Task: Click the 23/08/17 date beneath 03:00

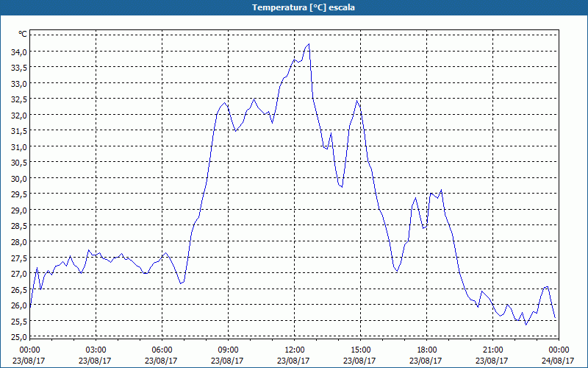Action: tap(95, 361)
